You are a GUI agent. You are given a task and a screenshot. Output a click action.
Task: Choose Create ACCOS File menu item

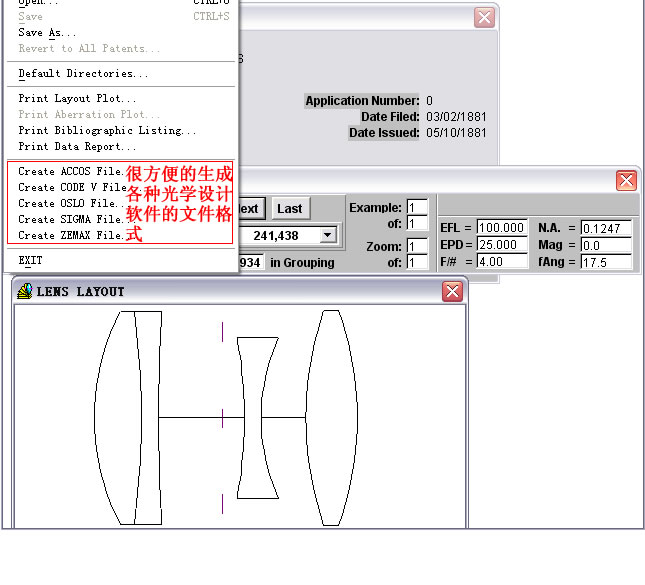point(71,171)
